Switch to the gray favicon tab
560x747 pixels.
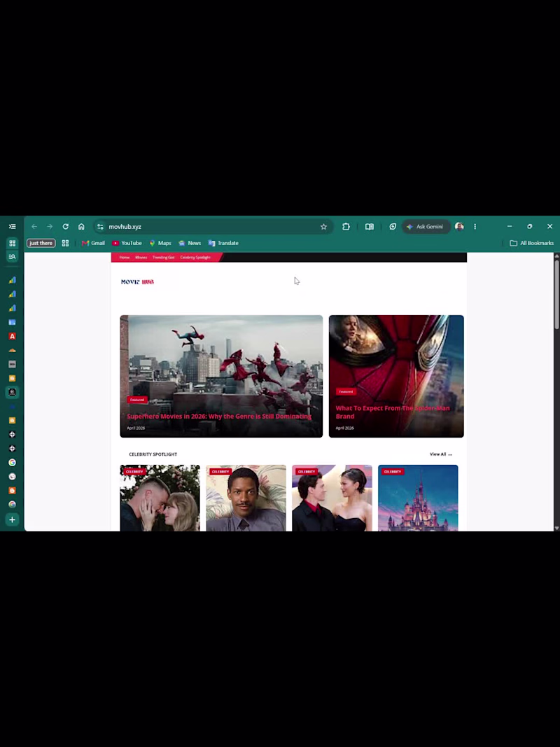pyautogui.click(x=13, y=365)
